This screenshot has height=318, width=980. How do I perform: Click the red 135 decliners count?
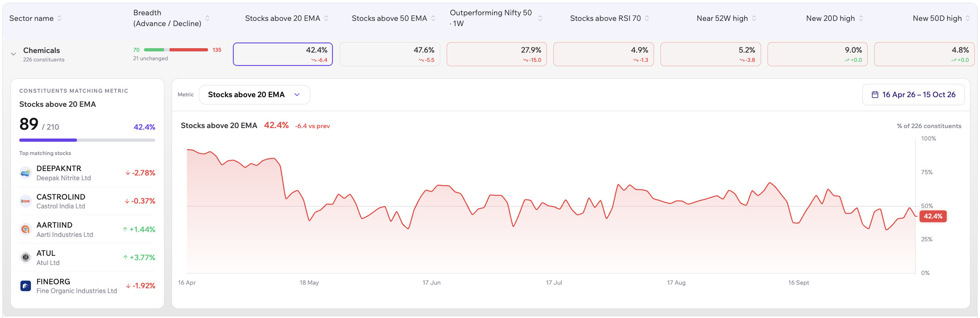click(x=217, y=50)
